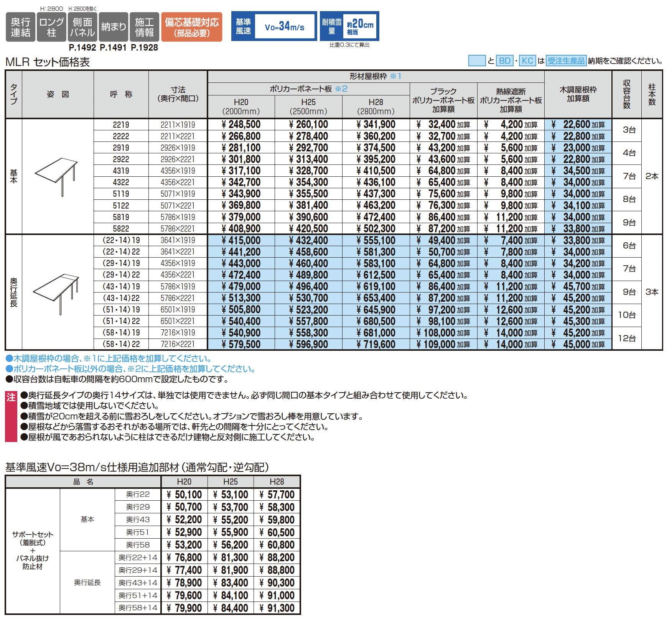
Task: Click the 奥行連結 gray badge button
Action: pyautogui.click(x=21, y=27)
